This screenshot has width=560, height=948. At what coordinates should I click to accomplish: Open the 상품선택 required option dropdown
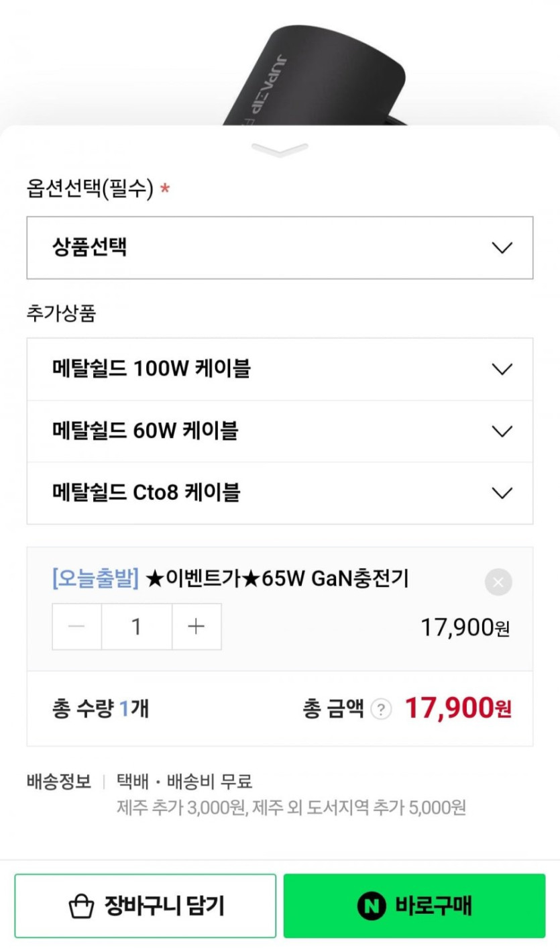pos(280,248)
